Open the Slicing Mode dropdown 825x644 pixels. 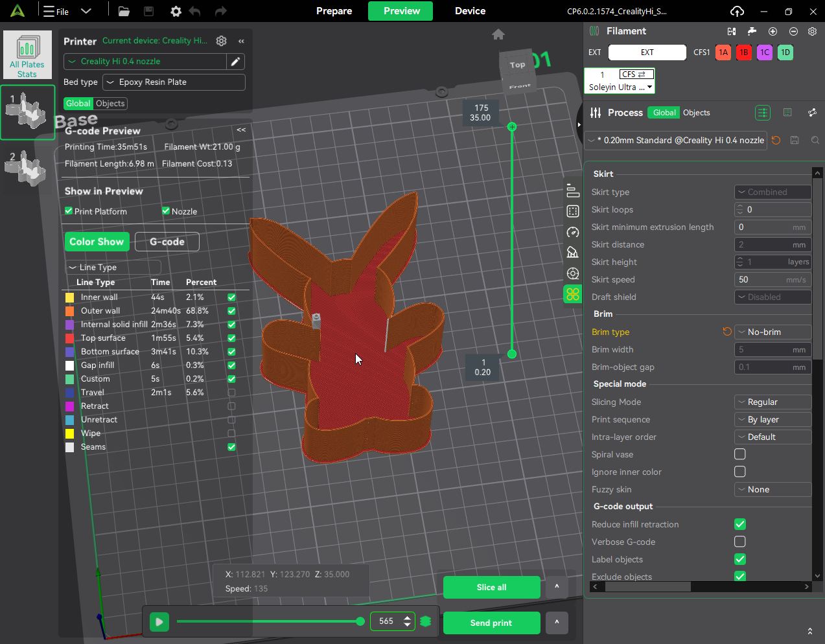[773, 402]
